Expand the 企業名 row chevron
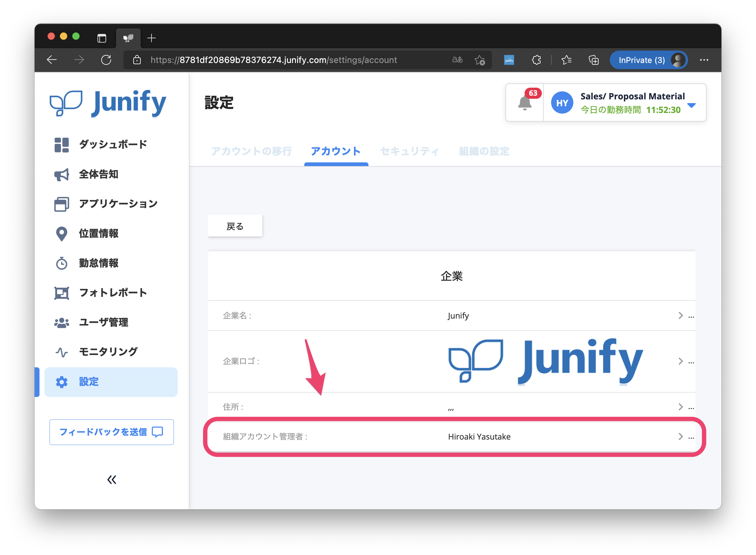The width and height of the screenshot is (756, 555). pos(680,315)
